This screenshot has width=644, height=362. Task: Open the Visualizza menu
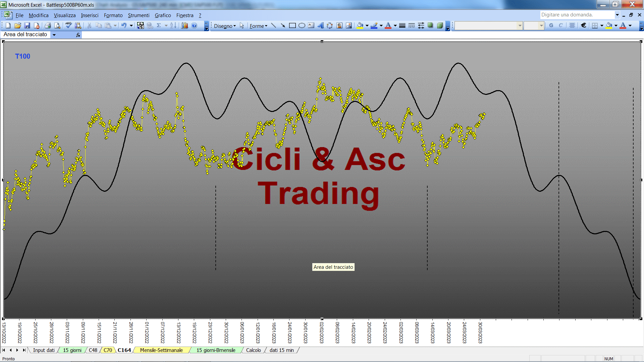pos(65,15)
